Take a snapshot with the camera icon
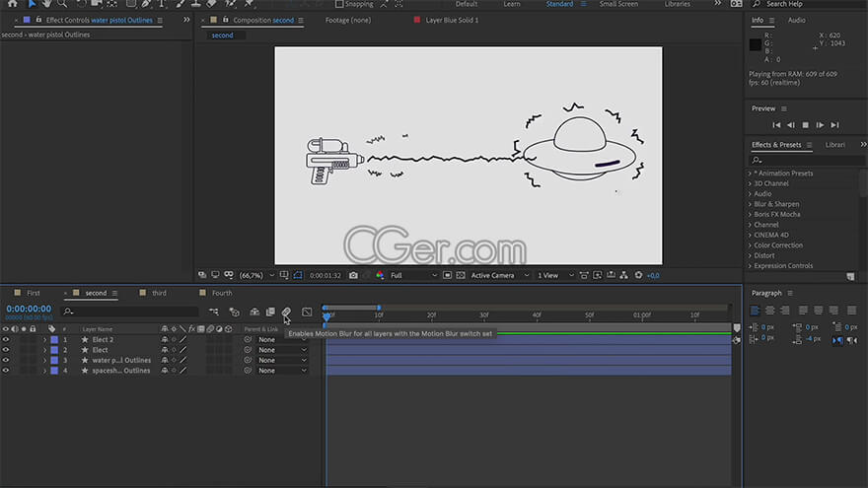Image resolution: width=868 pixels, height=488 pixels. tap(353, 275)
